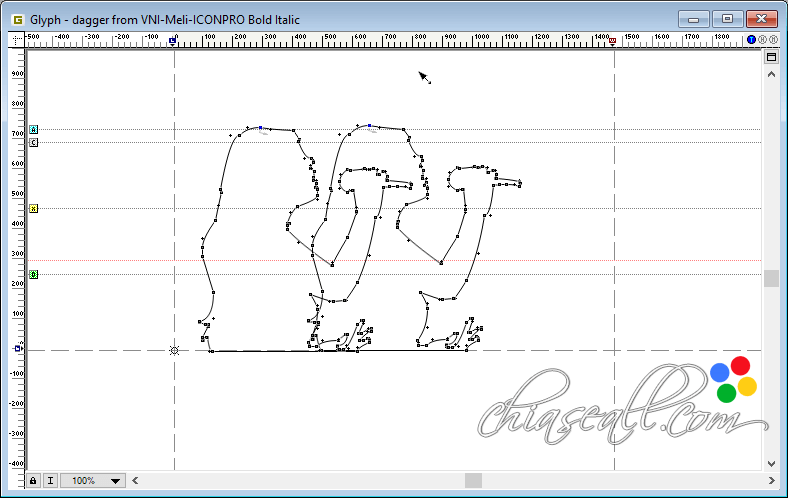Click the ruler origin crosshair corner box

click(x=17, y=40)
